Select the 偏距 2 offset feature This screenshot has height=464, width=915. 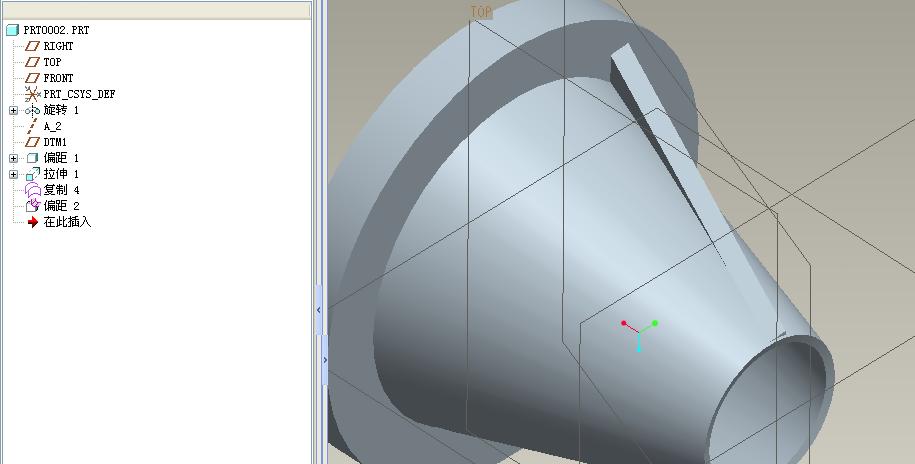coord(61,205)
